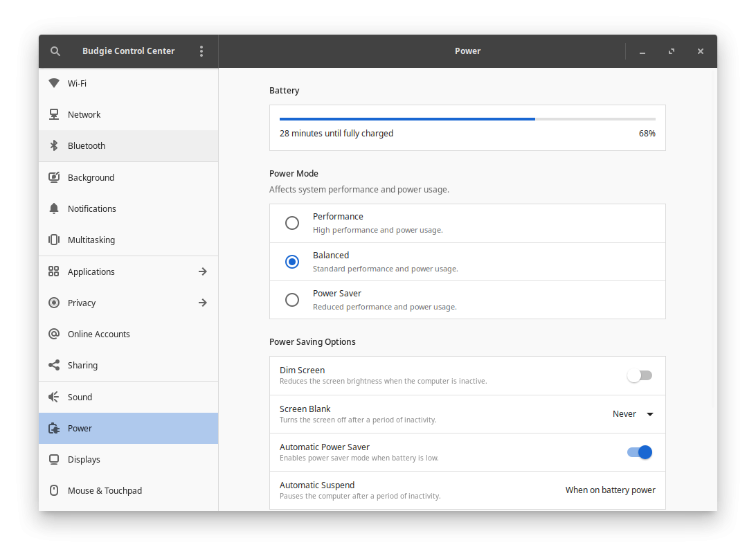Expand the Privacy submenu arrow
The image size is (756, 554).
(x=202, y=303)
